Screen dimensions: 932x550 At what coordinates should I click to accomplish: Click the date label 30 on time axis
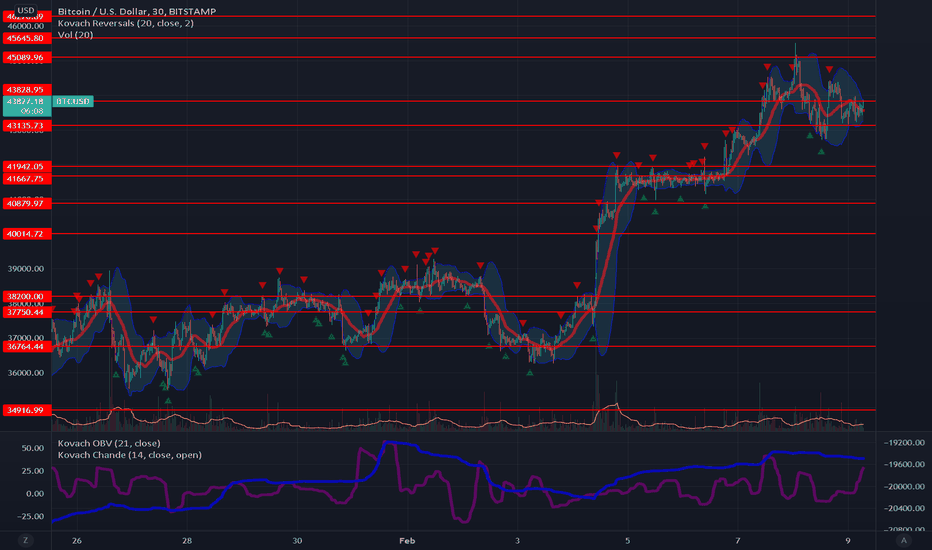point(297,540)
